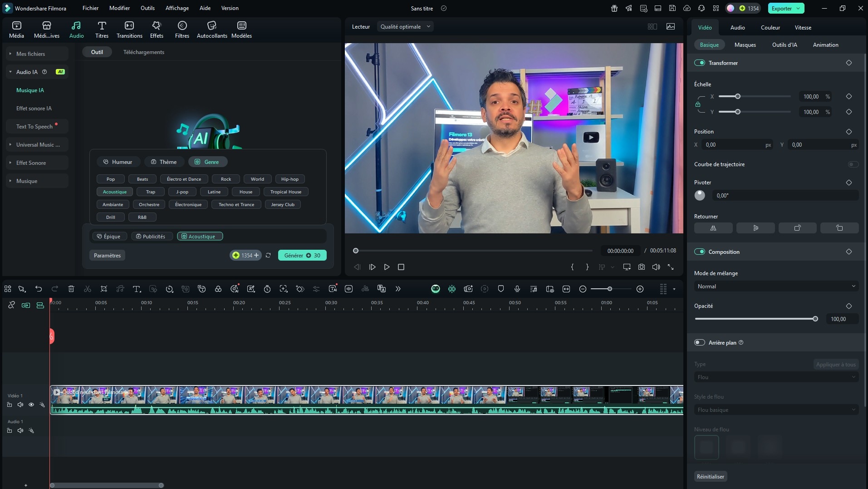This screenshot has width=868, height=489.
Task: Open the Modèles tool tab
Action: pyautogui.click(x=241, y=30)
